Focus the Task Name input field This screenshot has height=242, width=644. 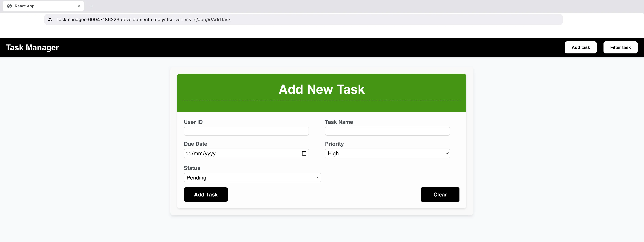pyautogui.click(x=387, y=131)
